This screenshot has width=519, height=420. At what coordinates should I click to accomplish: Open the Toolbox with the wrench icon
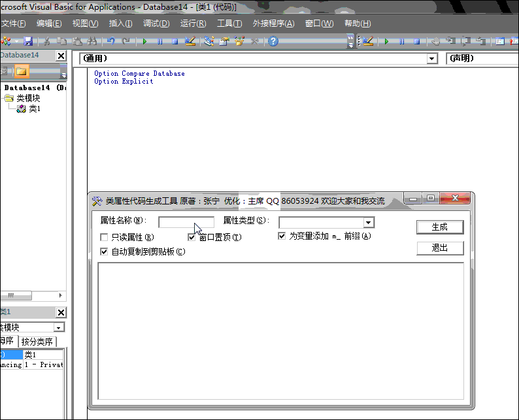[254, 41]
